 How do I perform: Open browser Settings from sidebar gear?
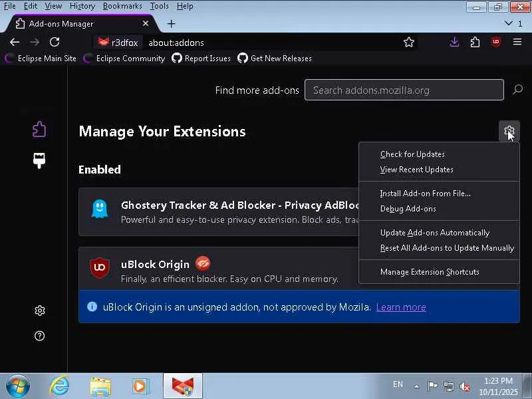click(x=40, y=311)
